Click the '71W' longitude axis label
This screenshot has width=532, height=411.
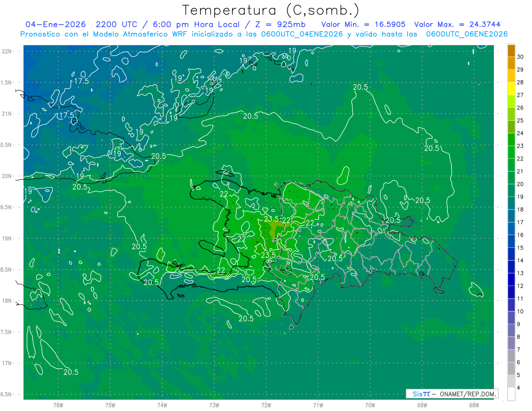pos(318,405)
